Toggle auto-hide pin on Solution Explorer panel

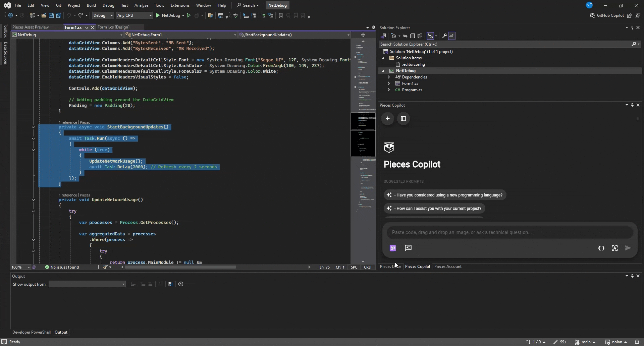pos(633,27)
